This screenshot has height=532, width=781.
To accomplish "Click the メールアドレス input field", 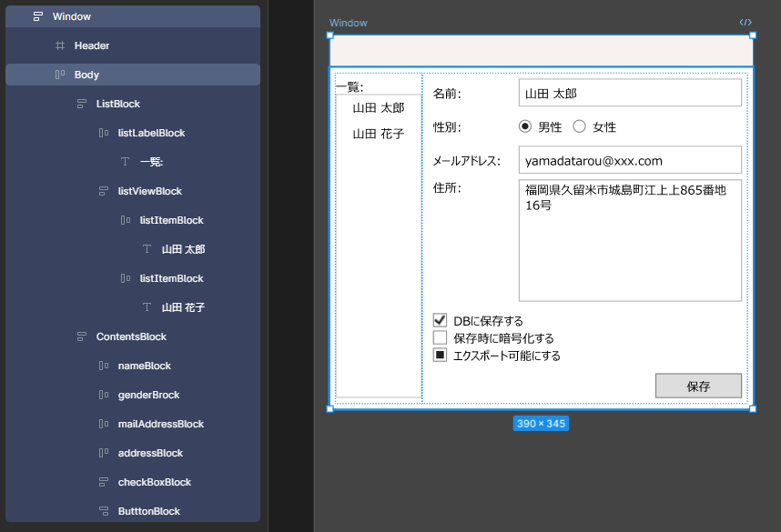I will [x=630, y=159].
